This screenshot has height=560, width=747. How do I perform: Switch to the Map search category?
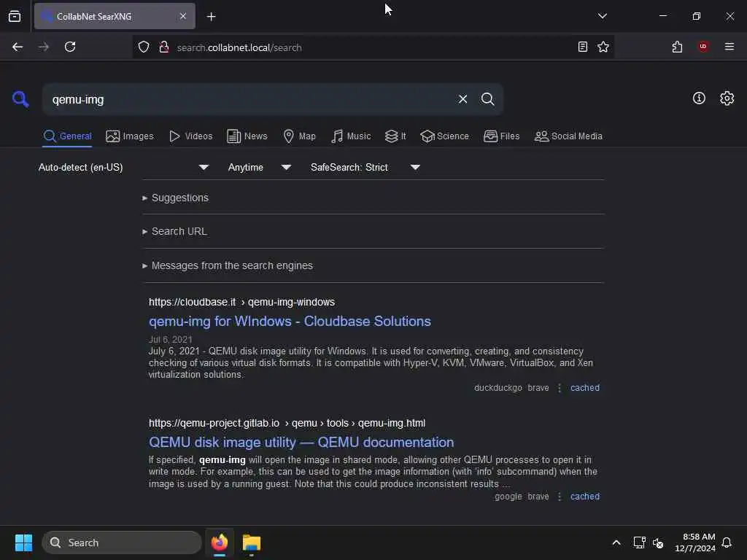point(299,136)
